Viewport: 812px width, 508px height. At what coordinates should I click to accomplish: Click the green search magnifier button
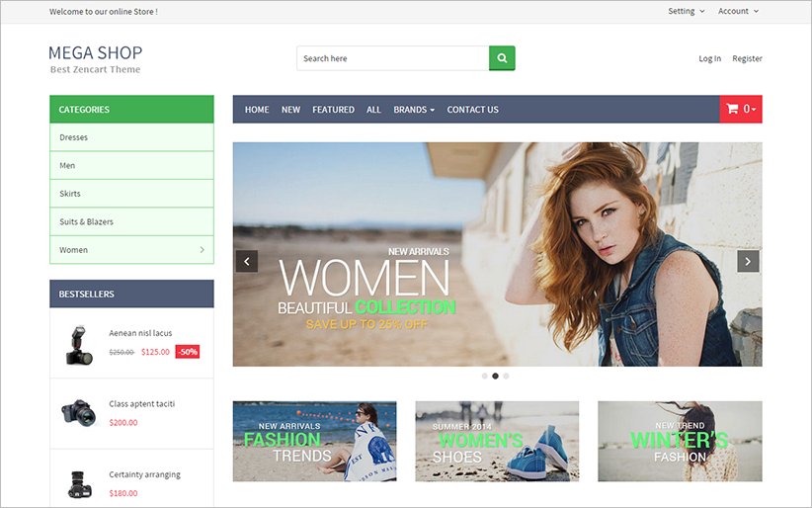click(x=502, y=58)
